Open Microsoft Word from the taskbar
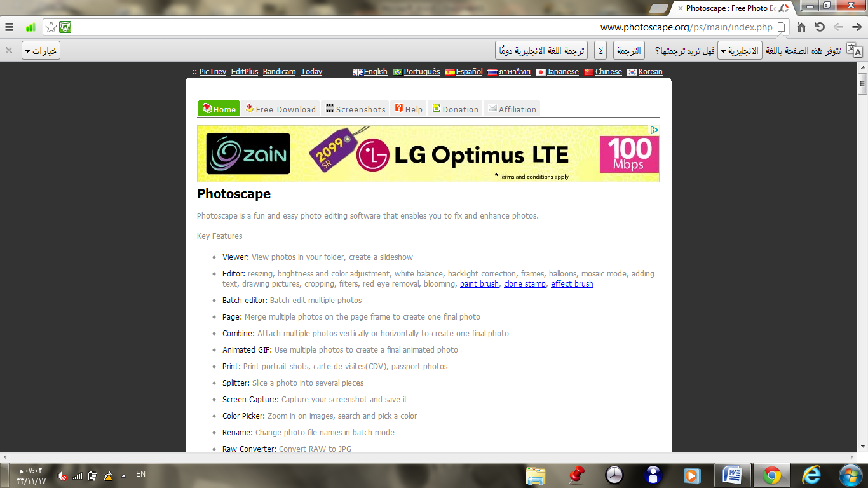The image size is (868, 488). [x=733, y=475]
